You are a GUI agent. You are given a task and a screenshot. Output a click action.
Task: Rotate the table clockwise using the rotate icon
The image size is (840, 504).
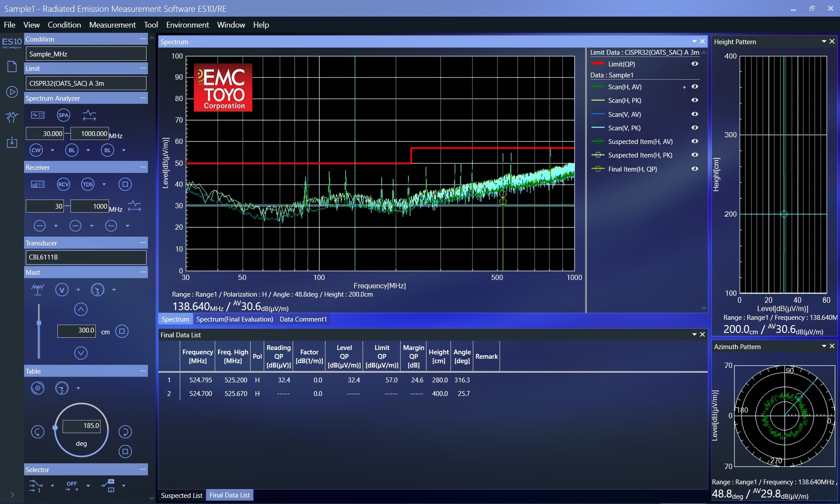(x=126, y=432)
